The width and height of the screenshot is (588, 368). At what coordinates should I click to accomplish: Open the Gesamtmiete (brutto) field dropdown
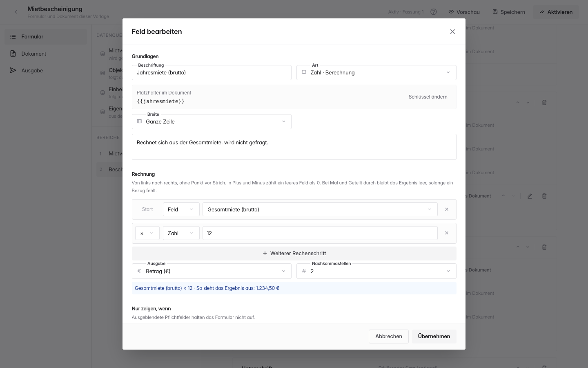(320, 209)
